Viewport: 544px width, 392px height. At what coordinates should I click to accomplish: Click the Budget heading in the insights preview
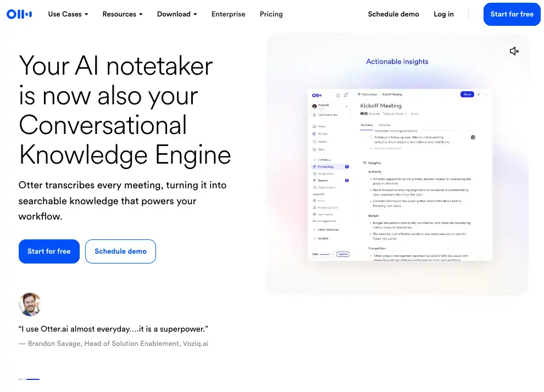pyautogui.click(x=373, y=216)
